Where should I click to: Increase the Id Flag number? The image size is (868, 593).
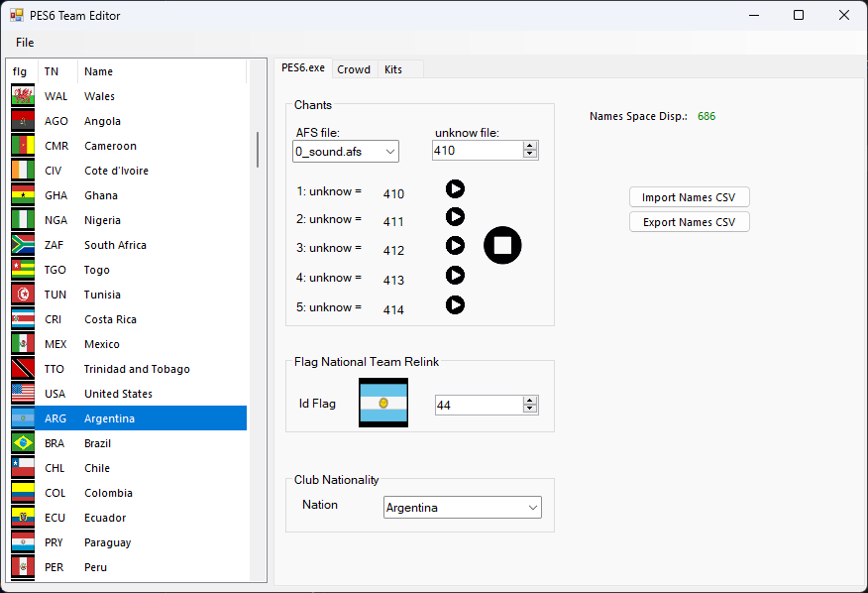530,401
